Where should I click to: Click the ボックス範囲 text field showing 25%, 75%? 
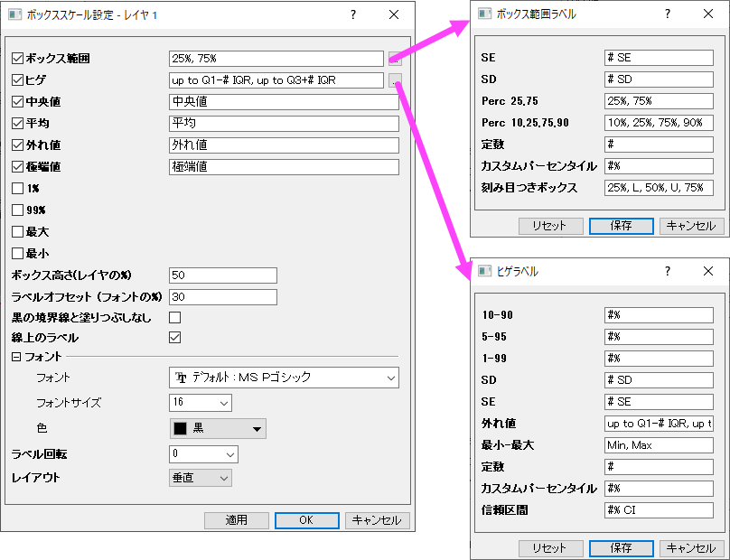click(276, 59)
